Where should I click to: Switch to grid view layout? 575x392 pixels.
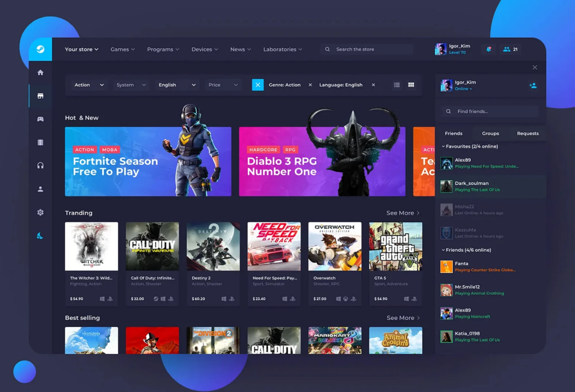pos(411,85)
